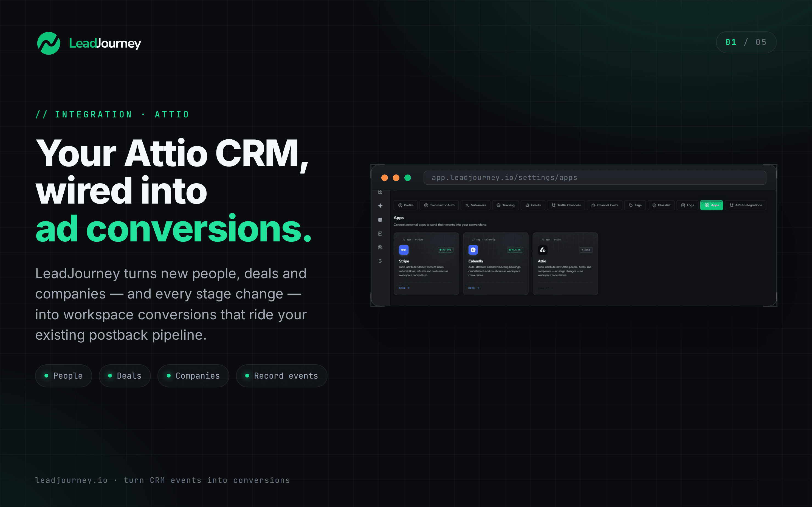This screenshot has height=507, width=812.
Task: Open the users group icon in the sidebar
Action: coord(380,247)
